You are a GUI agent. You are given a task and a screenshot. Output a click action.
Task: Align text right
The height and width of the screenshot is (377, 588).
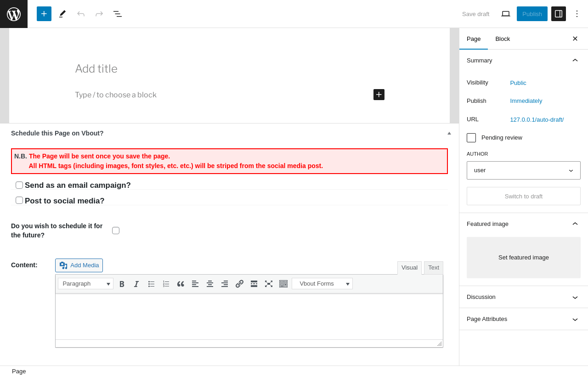point(225,284)
